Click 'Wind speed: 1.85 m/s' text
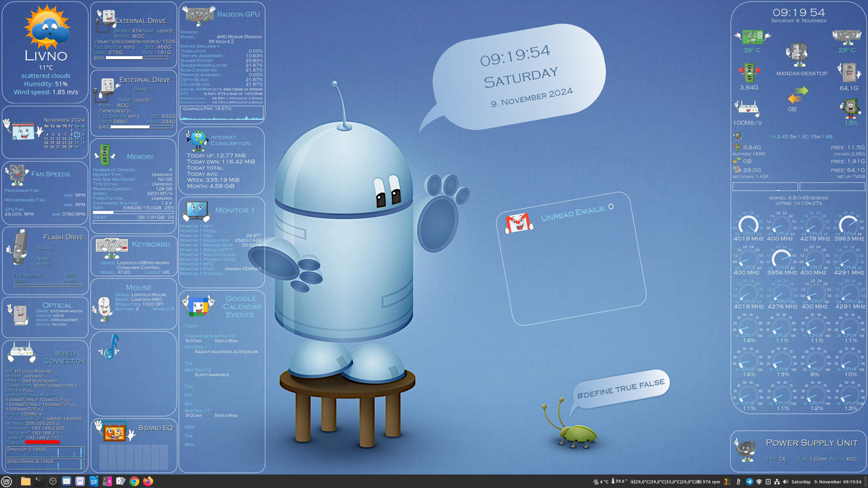This screenshot has width=868, height=488. point(45,92)
